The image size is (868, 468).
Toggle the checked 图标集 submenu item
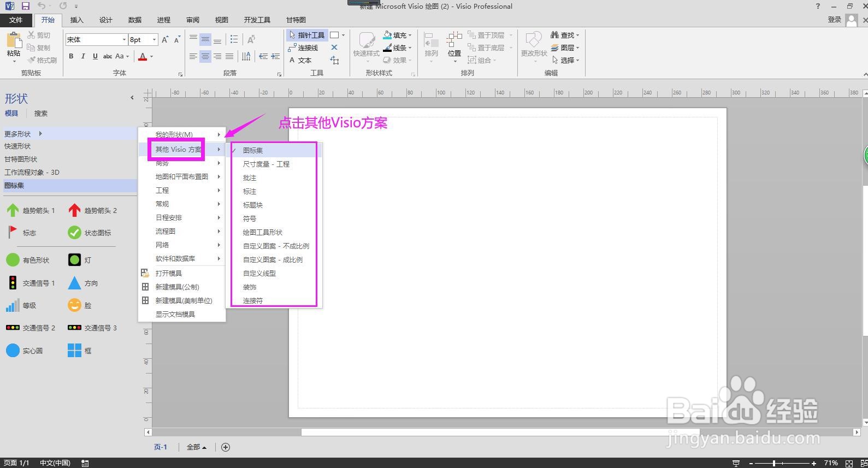274,150
